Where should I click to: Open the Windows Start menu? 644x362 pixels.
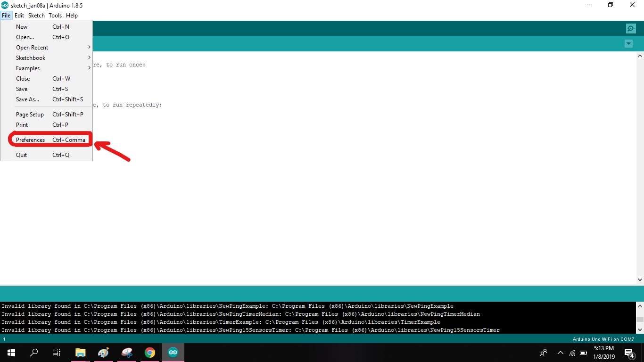(x=11, y=353)
